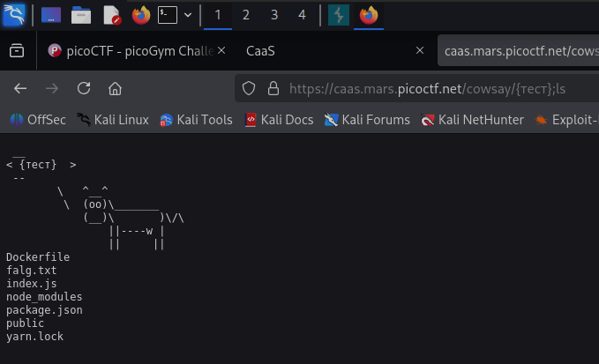Launch the text editor from panel
Viewport: 599px width, 364px height.
point(111,15)
